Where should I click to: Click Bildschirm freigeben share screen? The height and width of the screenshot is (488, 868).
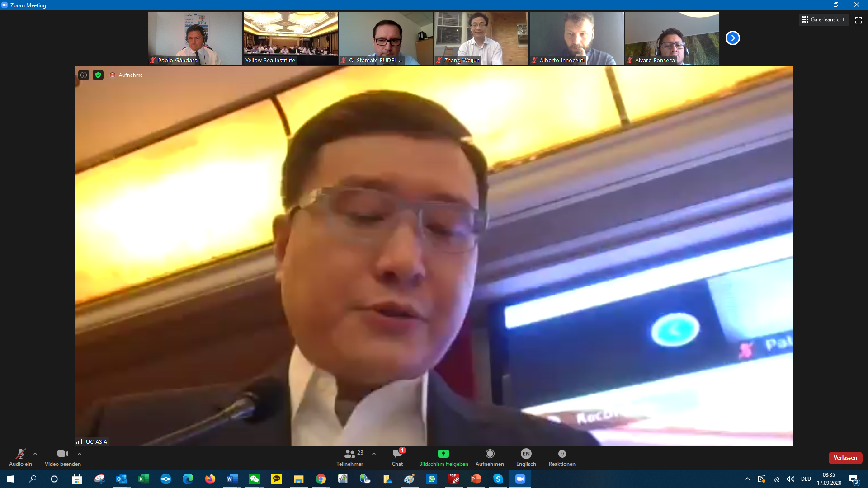click(x=443, y=457)
